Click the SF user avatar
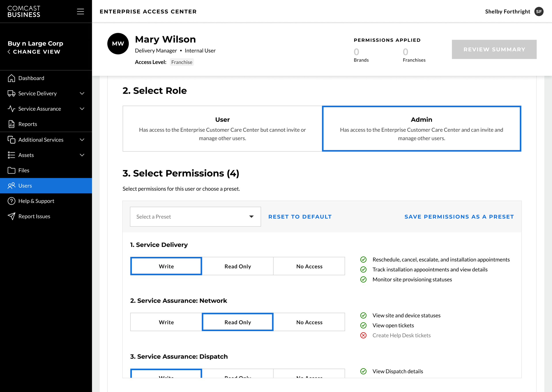Screen dimensions: 552x392 pyautogui.click(x=539, y=11)
